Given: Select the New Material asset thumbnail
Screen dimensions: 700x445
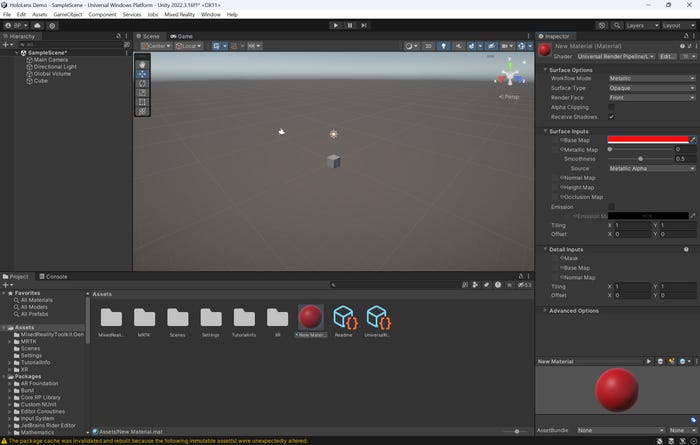Looking at the screenshot, I should tap(311, 317).
